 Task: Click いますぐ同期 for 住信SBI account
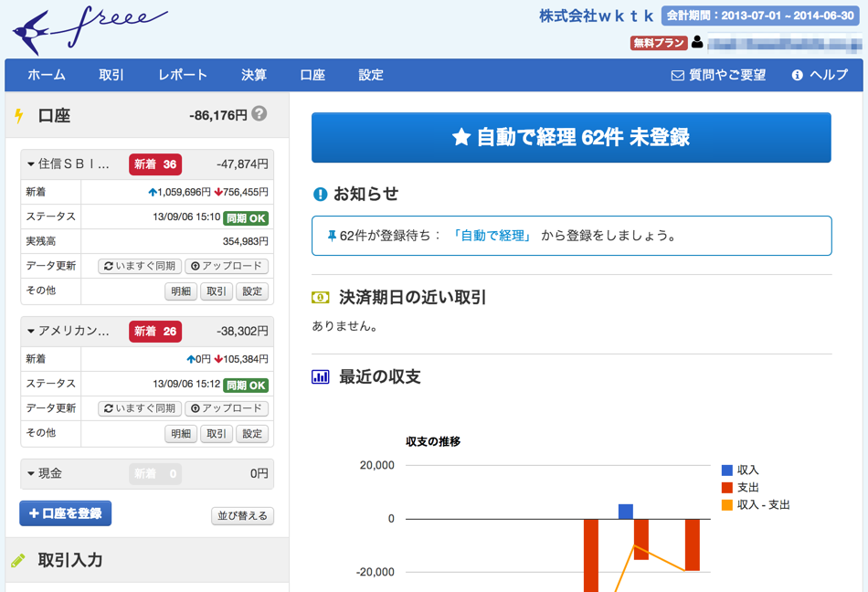pos(140,266)
